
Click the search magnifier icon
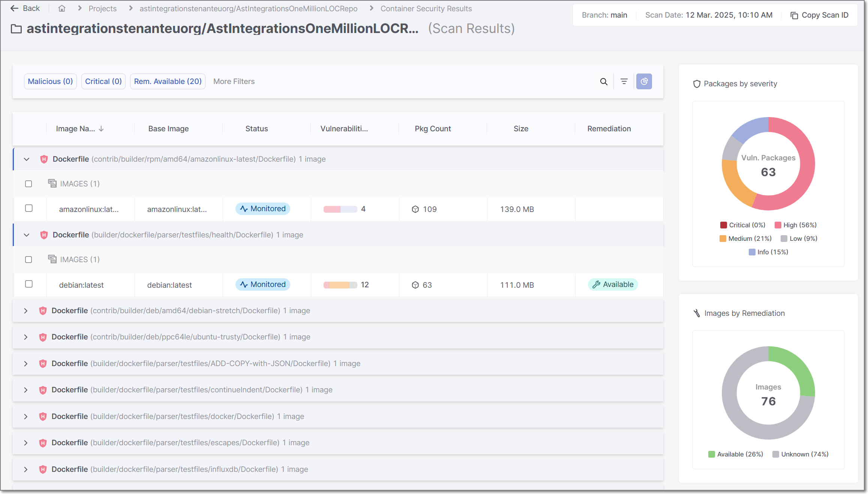(604, 81)
